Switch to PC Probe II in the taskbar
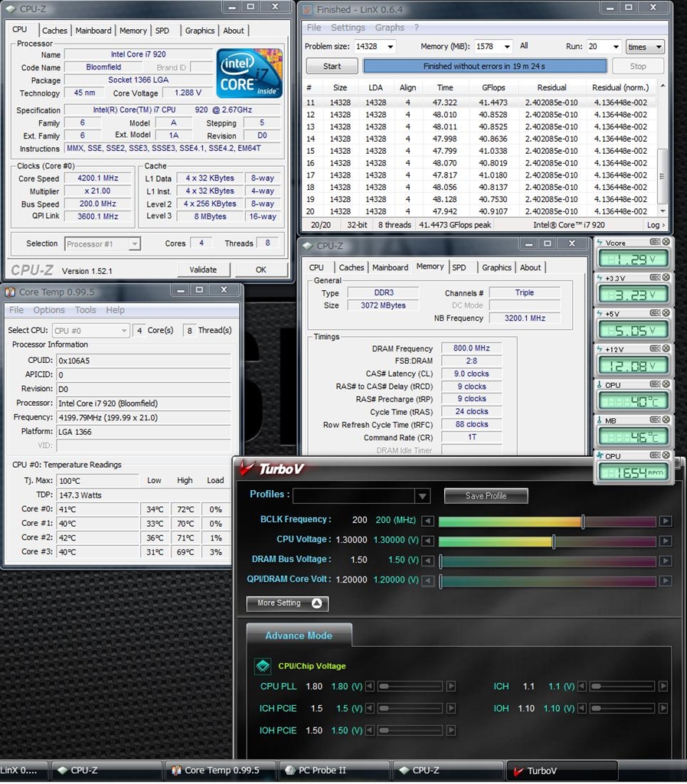This screenshot has height=784, width=687. tap(335, 770)
